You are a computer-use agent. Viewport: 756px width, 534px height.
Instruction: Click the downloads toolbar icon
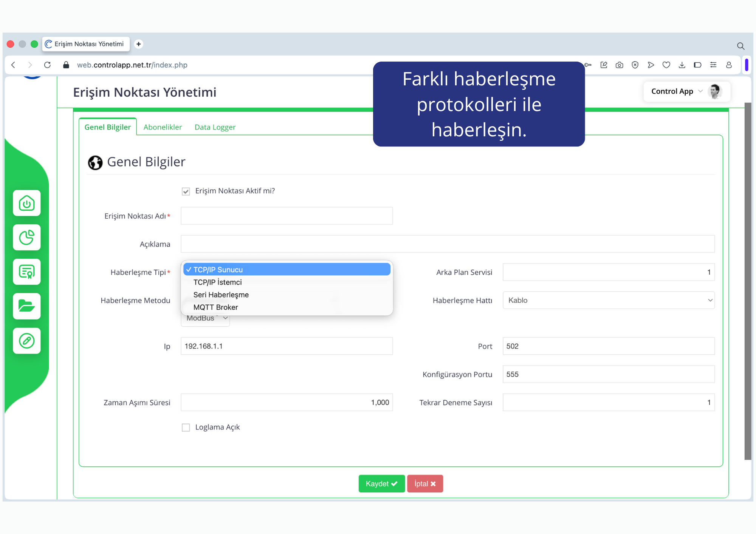[682, 65]
